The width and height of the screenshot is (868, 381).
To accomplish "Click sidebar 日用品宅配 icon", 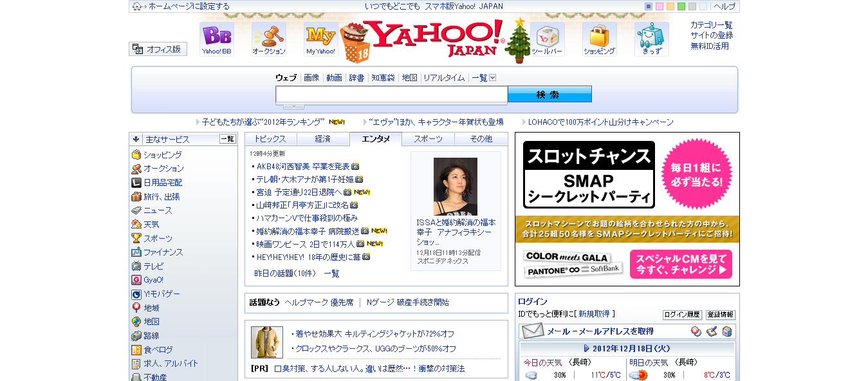I will [136, 183].
